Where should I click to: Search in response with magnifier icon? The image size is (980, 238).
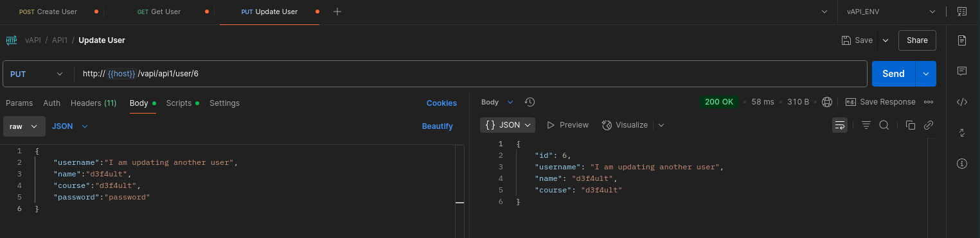[x=884, y=125]
